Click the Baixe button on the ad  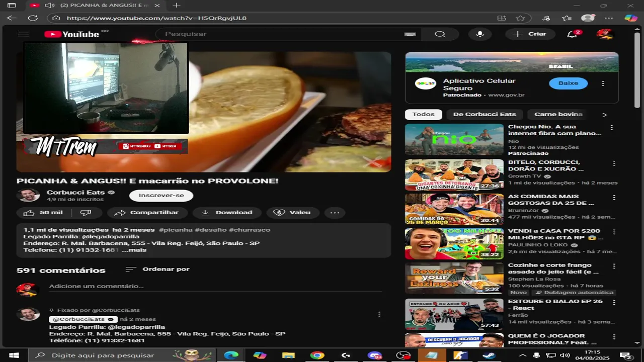tap(568, 83)
